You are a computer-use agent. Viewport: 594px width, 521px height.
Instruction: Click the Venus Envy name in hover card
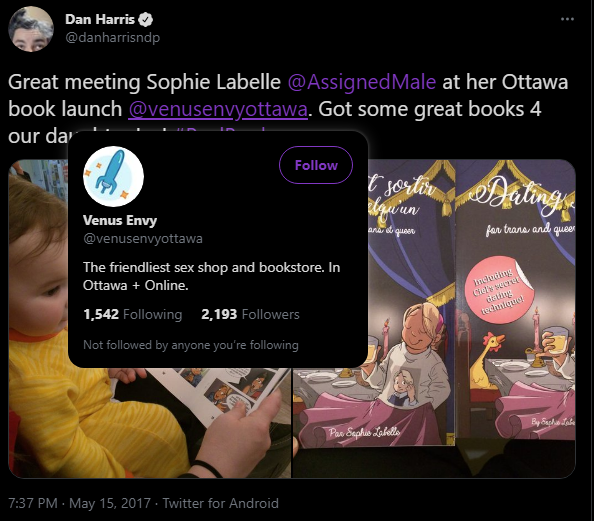[x=120, y=220]
